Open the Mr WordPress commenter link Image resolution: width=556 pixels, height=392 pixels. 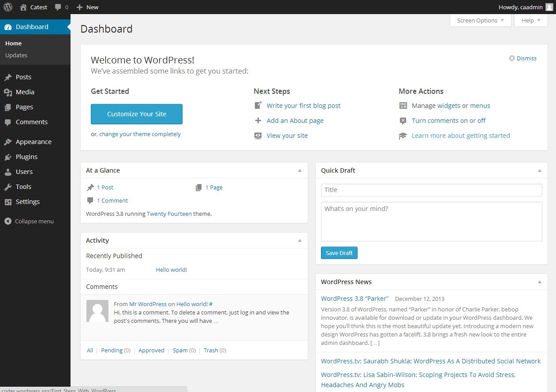point(148,304)
